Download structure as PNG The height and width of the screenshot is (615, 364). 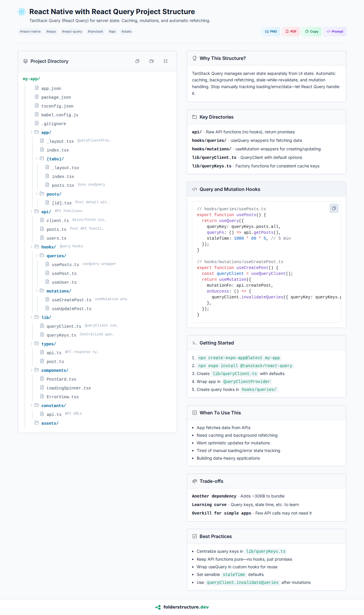271,31
